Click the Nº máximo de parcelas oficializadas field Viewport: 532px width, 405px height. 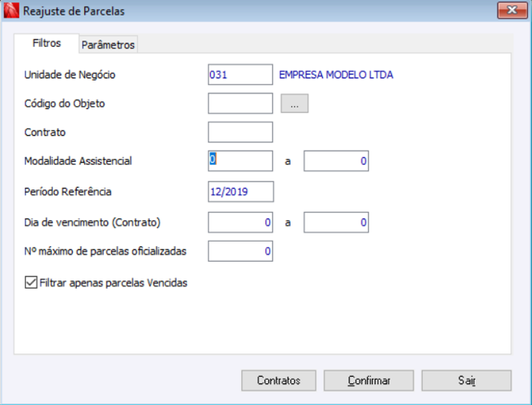(240, 251)
